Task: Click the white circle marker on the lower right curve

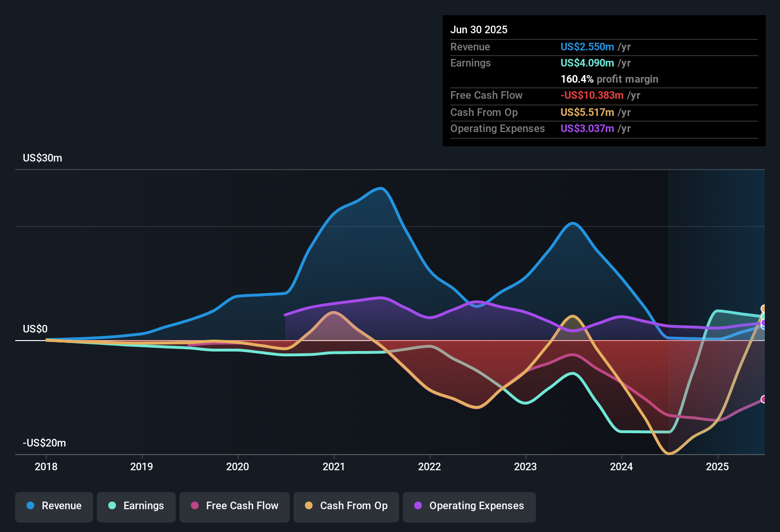Action: (763, 398)
